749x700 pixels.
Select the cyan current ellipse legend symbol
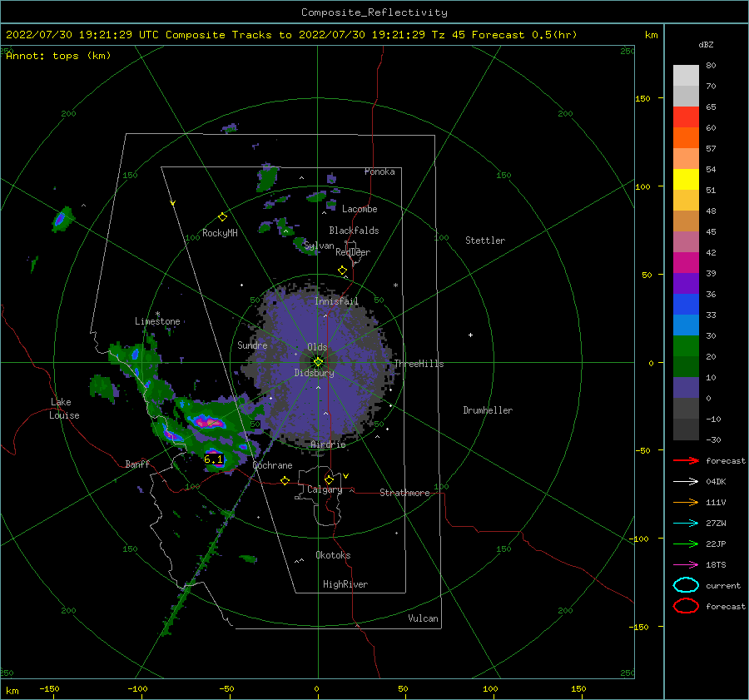(x=686, y=585)
